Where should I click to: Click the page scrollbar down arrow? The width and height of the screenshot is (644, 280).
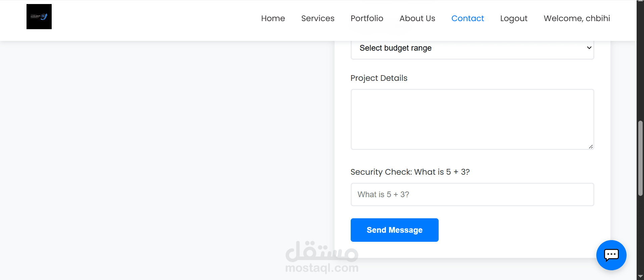pyautogui.click(x=640, y=276)
